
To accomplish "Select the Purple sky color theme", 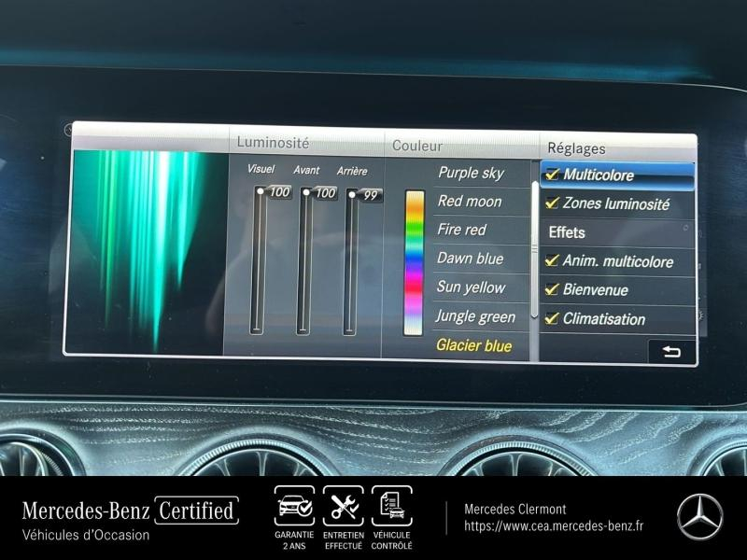I will coord(471,173).
